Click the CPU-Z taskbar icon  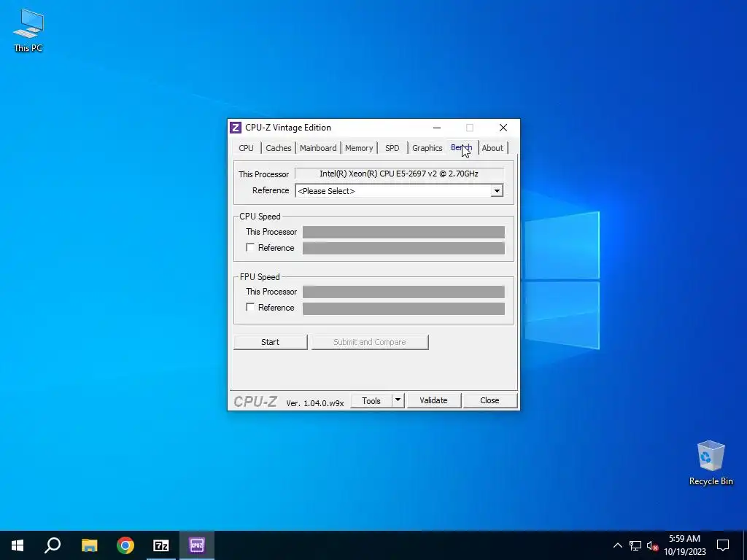pos(197,545)
